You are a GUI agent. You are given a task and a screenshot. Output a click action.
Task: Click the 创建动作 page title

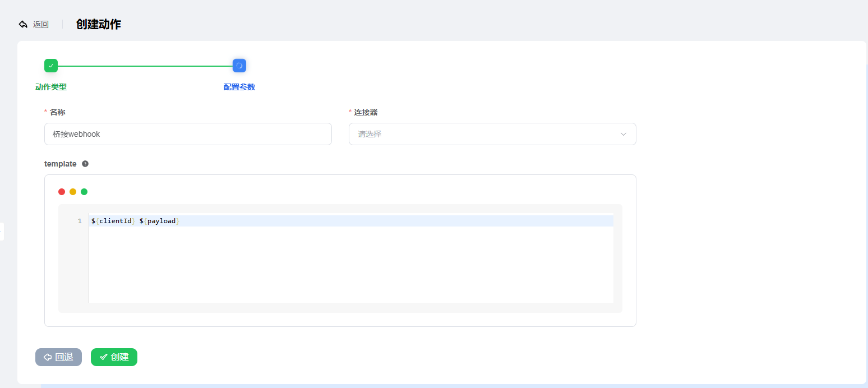coord(99,24)
